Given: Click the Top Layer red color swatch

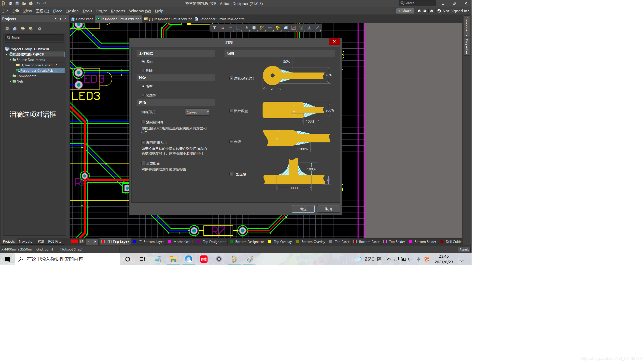Looking at the screenshot, I should point(103,242).
